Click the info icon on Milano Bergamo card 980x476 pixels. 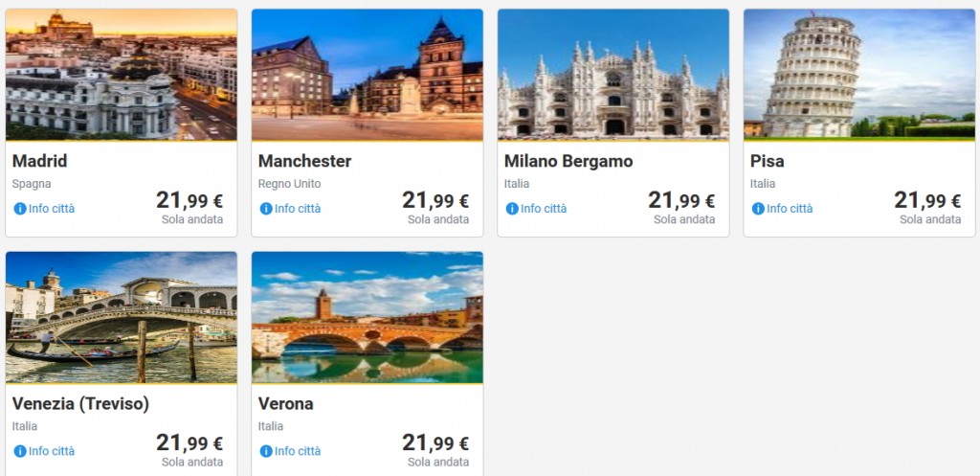point(512,209)
